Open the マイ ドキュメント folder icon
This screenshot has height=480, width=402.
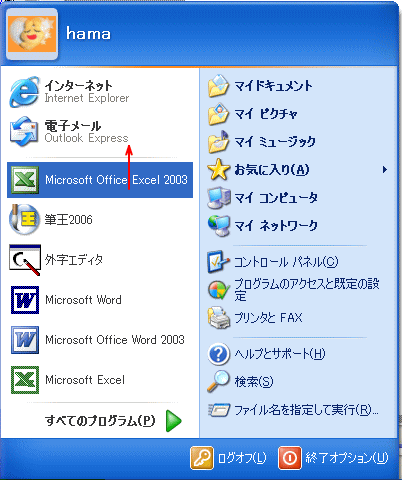[218, 86]
